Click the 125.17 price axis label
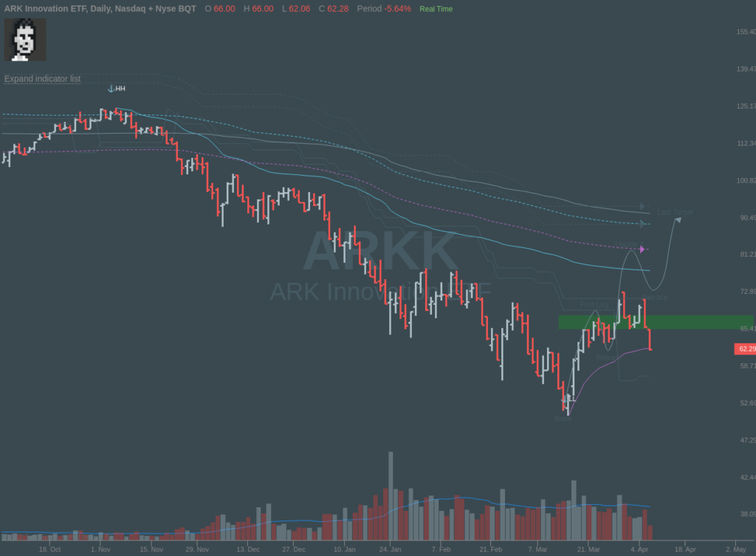This screenshot has width=756, height=556. 746,106
